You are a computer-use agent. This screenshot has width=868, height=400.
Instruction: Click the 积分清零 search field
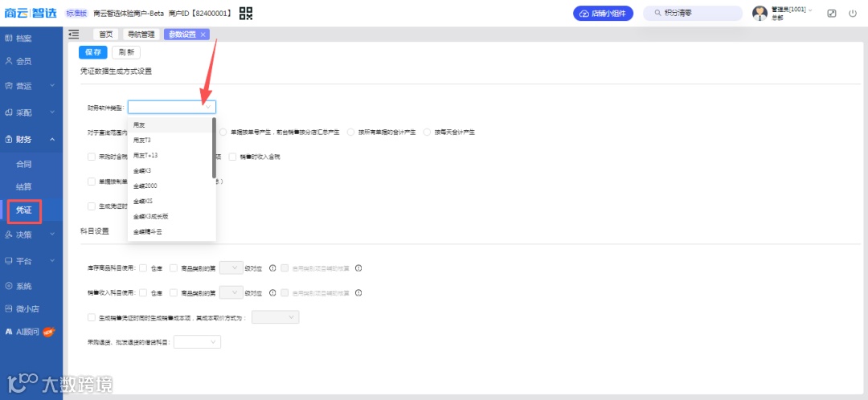(693, 14)
